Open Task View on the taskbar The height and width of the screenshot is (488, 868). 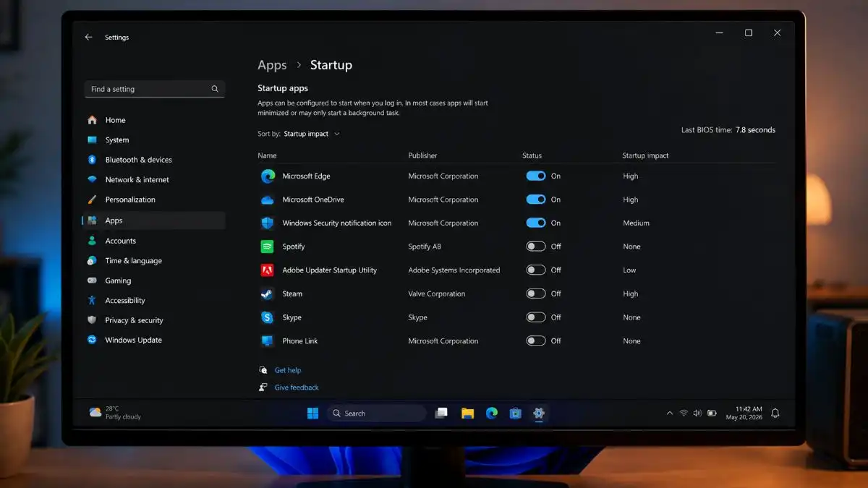441,413
